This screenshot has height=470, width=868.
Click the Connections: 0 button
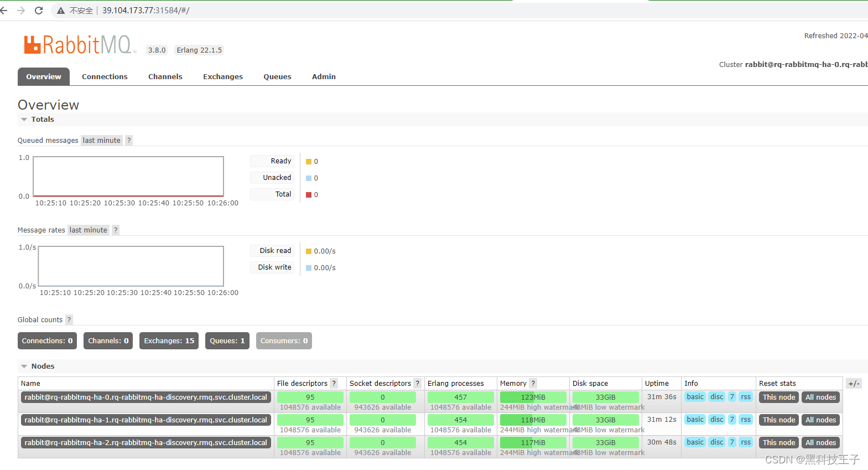(x=47, y=341)
